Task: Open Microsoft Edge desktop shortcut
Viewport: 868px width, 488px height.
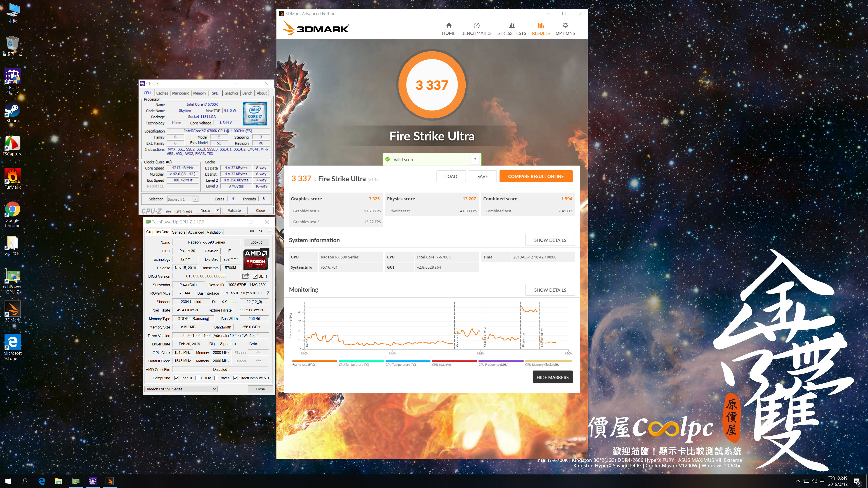Action: [12, 347]
